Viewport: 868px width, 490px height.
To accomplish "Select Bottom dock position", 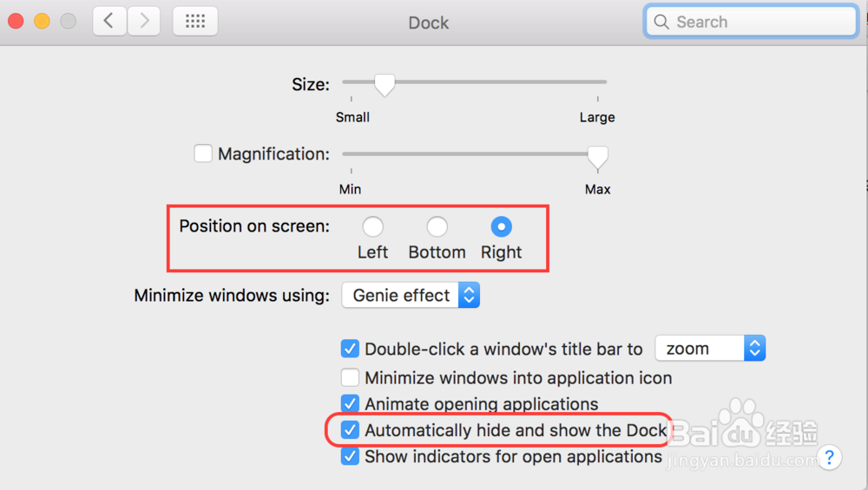I will click(x=437, y=226).
